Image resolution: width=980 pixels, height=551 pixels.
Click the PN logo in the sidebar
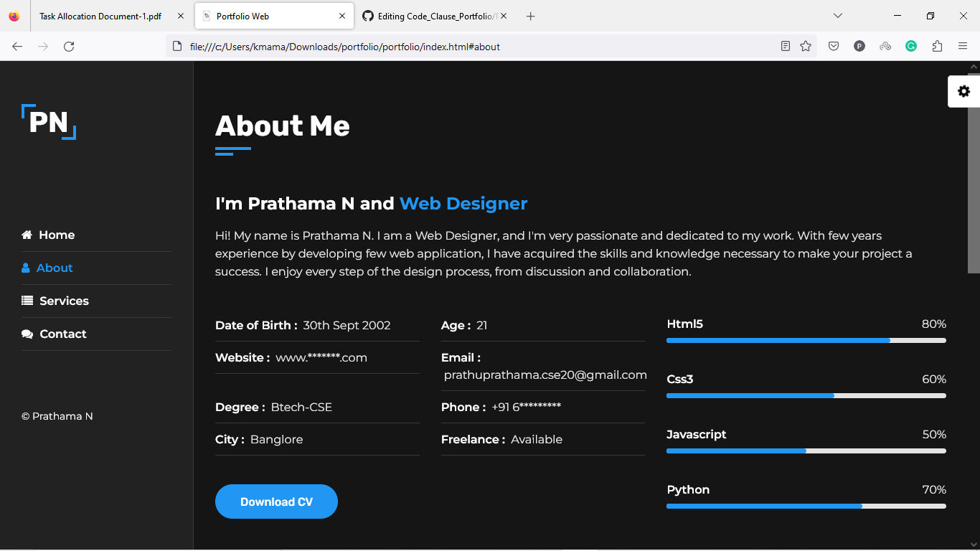(x=49, y=122)
